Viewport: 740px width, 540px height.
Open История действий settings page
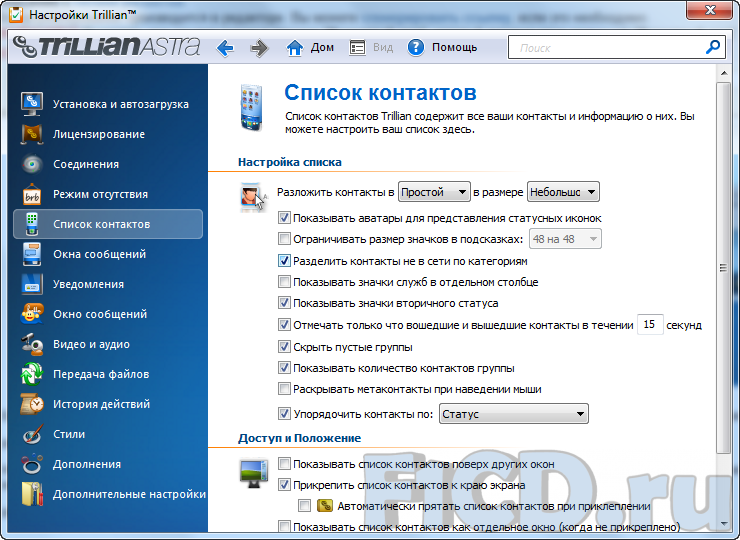(x=101, y=404)
